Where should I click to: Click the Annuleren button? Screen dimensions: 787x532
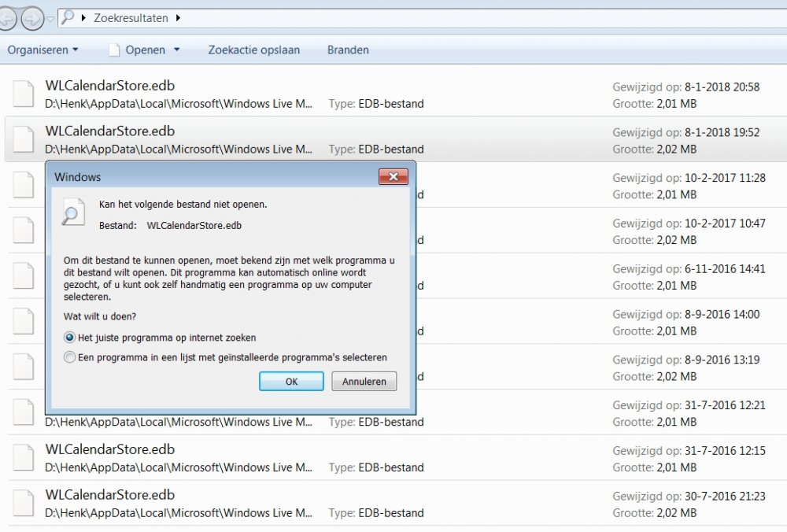pyautogui.click(x=364, y=382)
